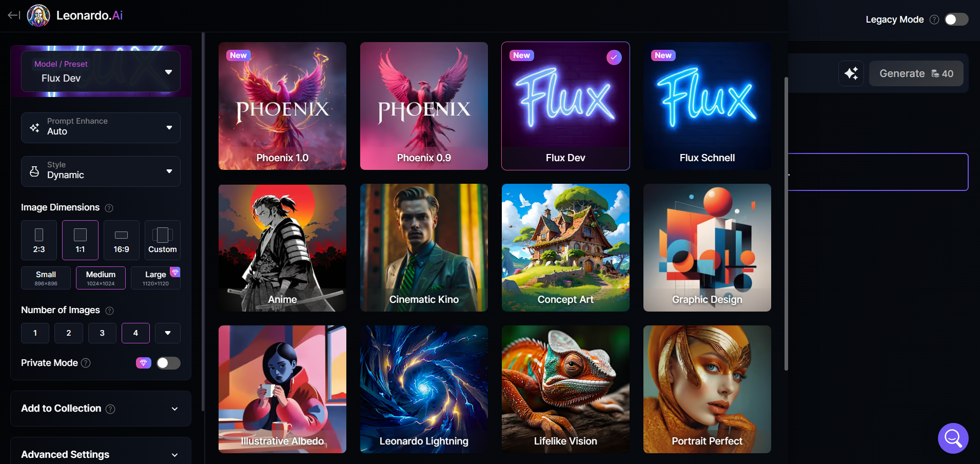Select the Phoenix 1.0 model card
The height and width of the screenshot is (464, 980).
(x=282, y=106)
